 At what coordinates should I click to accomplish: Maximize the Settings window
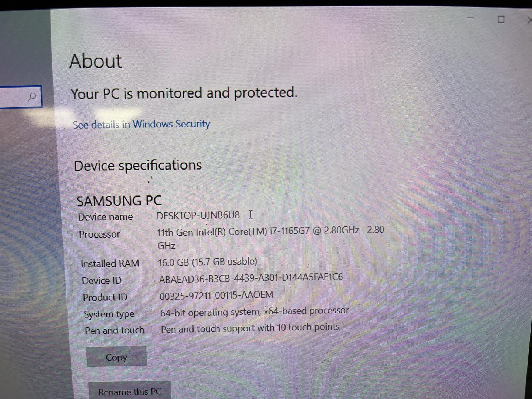pos(501,19)
